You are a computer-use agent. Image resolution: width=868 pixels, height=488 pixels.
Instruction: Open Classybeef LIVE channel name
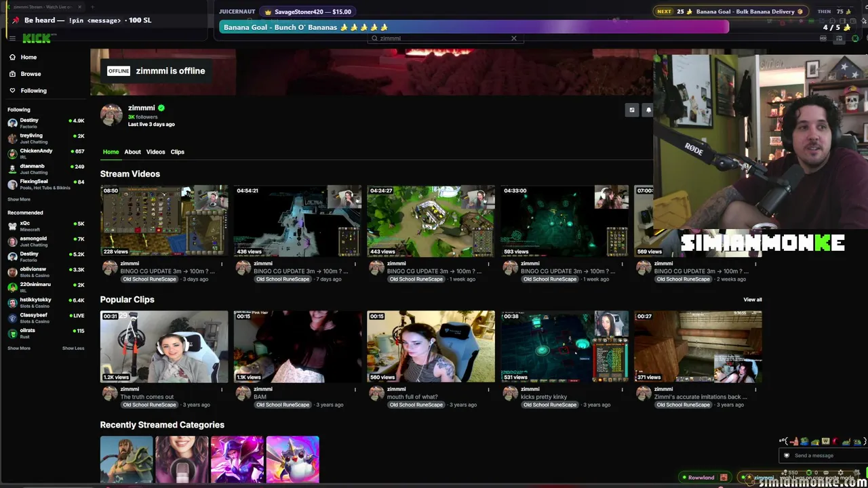coord(34,315)
